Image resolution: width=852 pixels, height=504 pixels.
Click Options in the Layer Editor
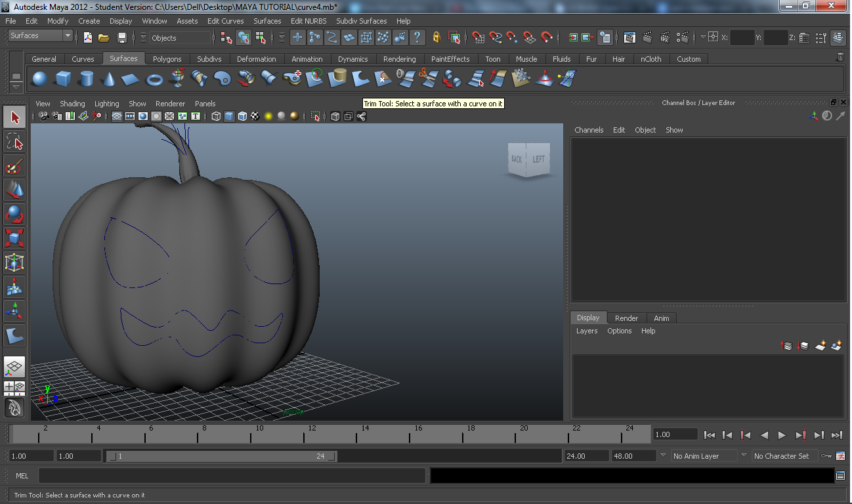click(x=619, y=331)
